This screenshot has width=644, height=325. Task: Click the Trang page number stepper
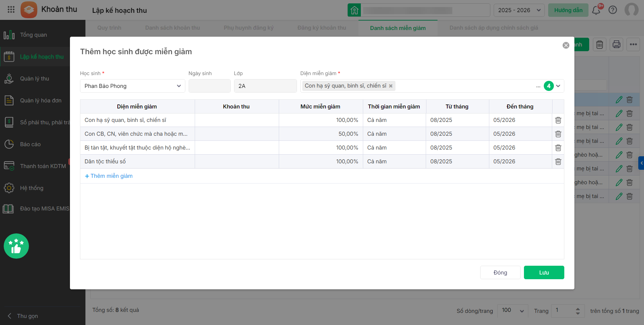577,311
